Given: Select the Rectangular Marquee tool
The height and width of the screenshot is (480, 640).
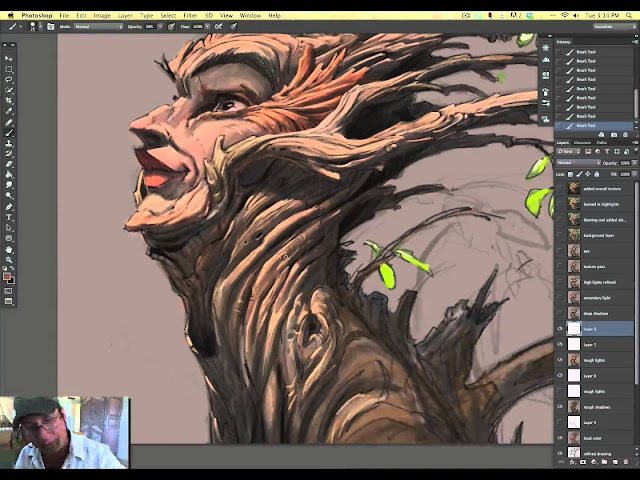Looking at the screenshot, I should [x=9, y=69].
